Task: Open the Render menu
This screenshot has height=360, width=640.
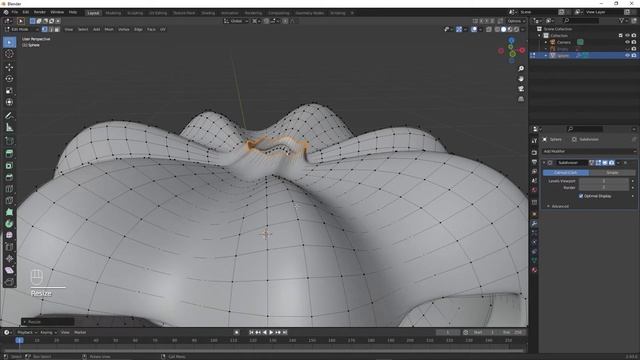Action: tap(40, 12)
